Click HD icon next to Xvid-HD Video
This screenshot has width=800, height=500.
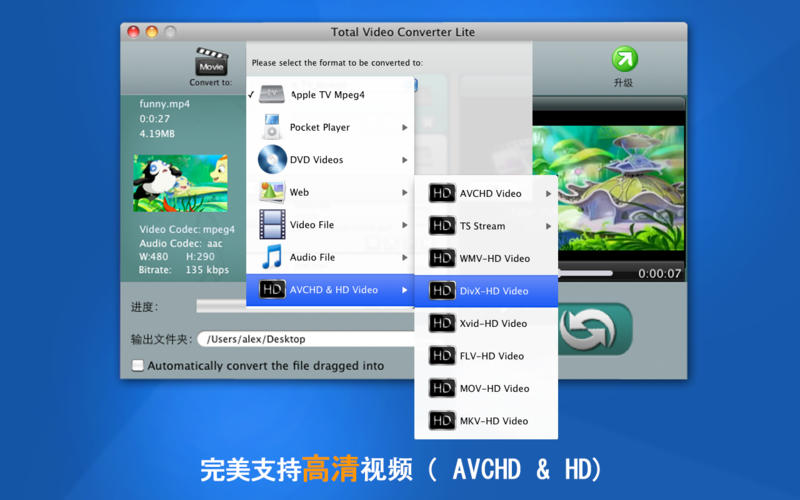click(442, 323)
